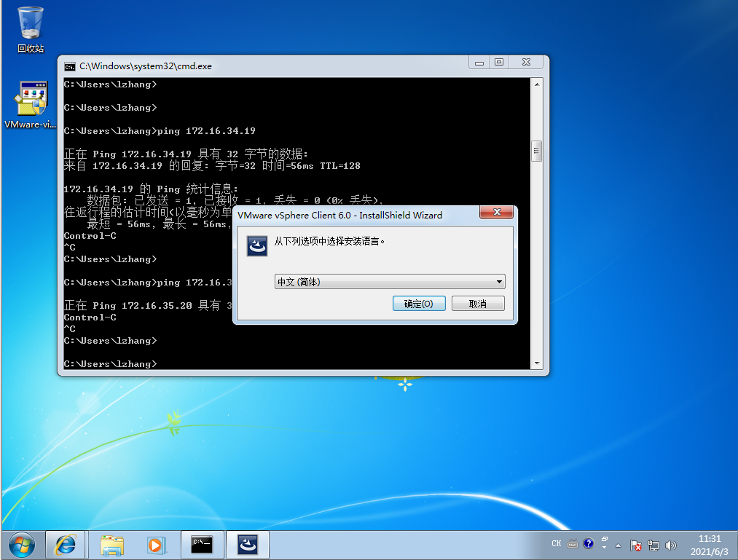
Task: Click the InstallShield icon in the wizard dialog
Action: tap(257, 245)
